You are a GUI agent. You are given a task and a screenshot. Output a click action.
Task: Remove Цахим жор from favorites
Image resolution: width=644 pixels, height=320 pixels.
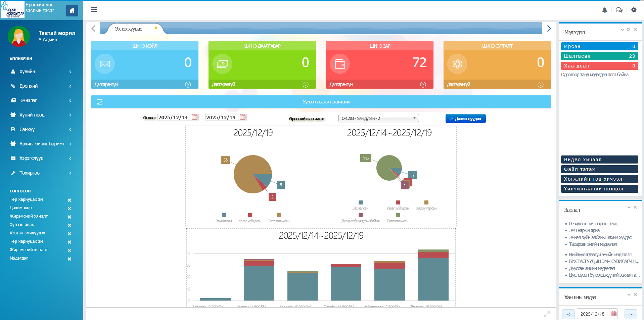tap(69, 209)
